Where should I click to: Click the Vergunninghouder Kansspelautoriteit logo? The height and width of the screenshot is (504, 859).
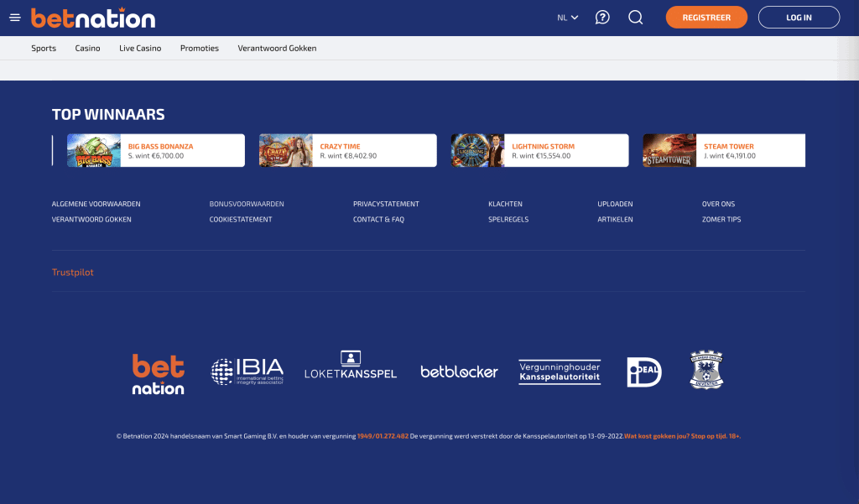tap(560, 372)
